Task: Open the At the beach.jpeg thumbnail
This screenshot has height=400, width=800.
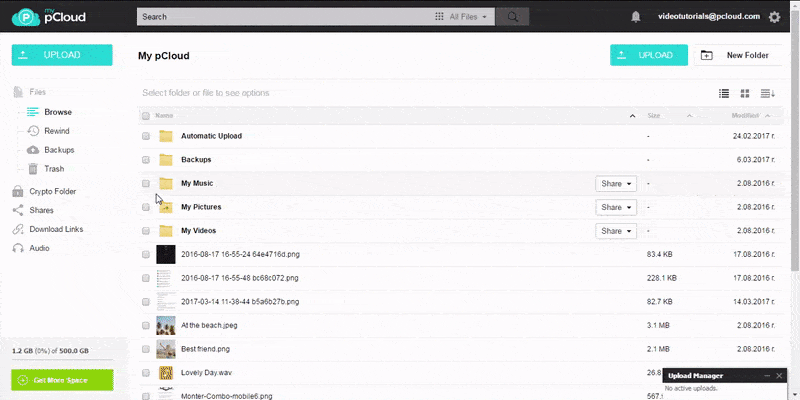Action: [166, 326]
